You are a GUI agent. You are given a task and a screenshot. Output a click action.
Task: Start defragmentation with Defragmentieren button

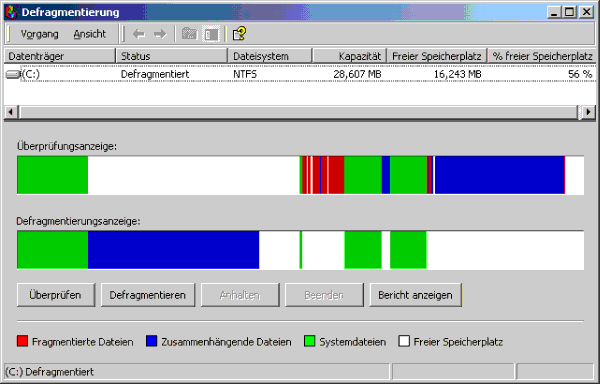coord(148,295)
